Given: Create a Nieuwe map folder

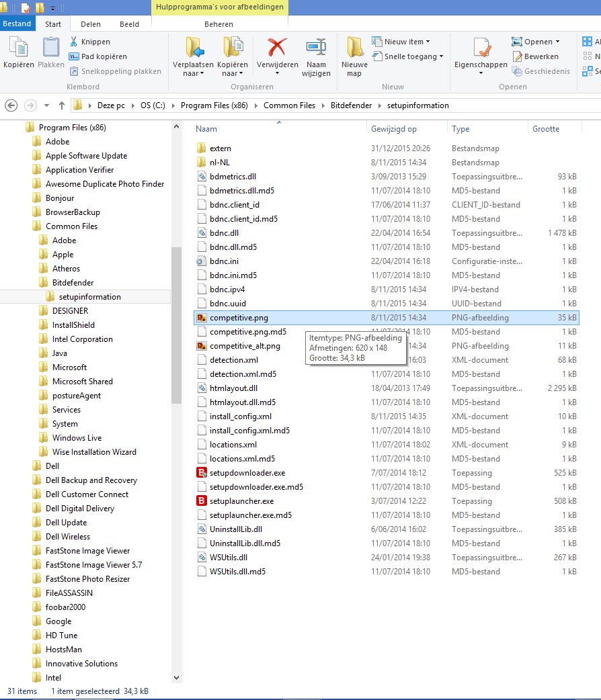Looking at the screenshot, I should click(x=354, y=56).
